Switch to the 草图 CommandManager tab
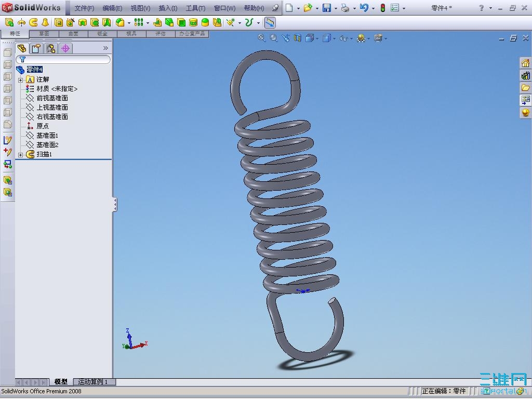Image resolution: width=532 pixels, height=399 pixels. coord(44,34)
